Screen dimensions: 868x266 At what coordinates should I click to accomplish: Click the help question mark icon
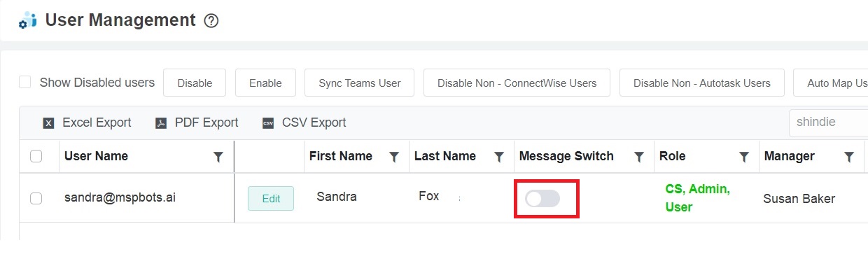coord(211,21)
